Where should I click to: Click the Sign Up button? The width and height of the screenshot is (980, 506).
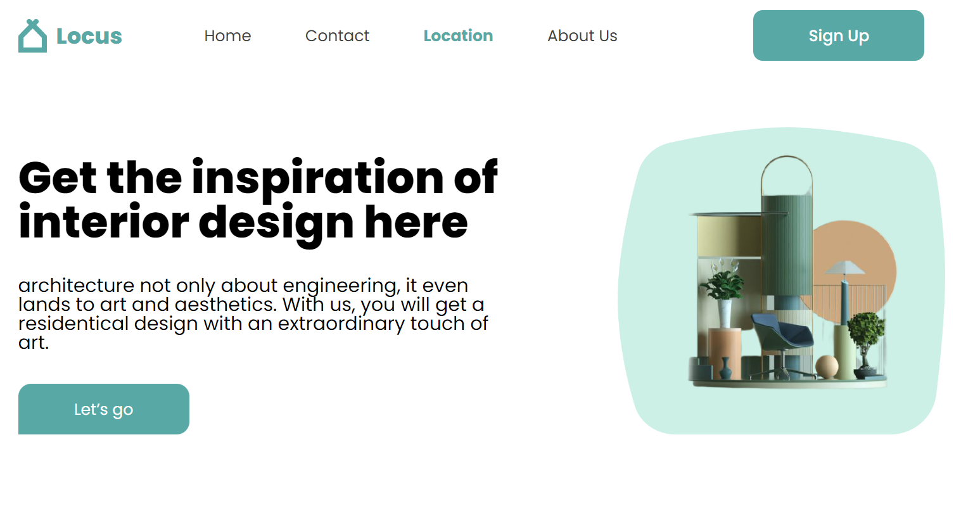838,35
